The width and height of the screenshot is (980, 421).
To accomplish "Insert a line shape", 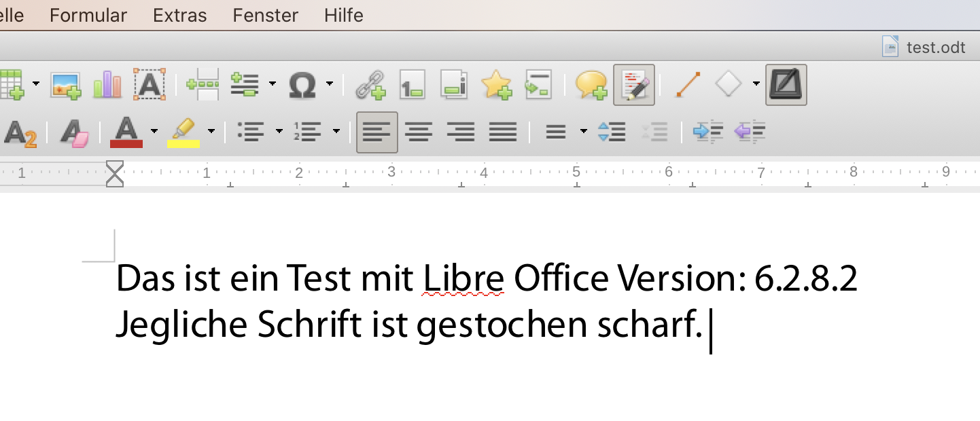I will [x=687, y=86].
